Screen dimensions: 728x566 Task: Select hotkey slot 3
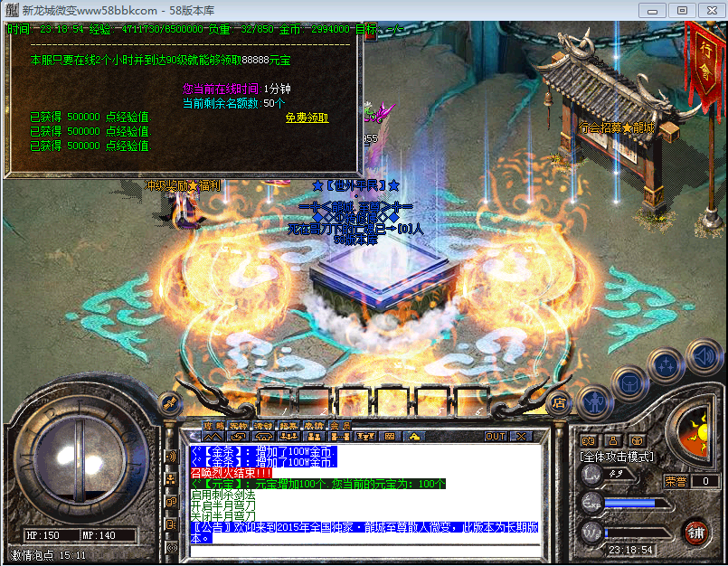[355, 402]
